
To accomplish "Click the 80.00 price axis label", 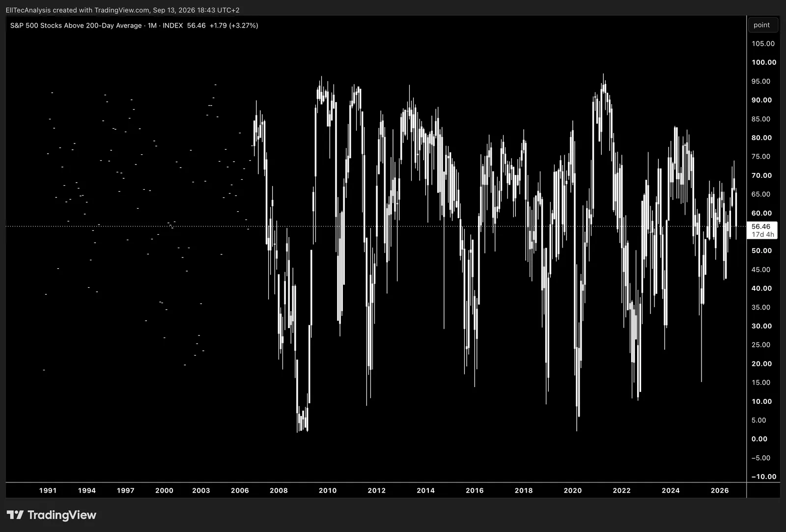I will pos(761,138).
